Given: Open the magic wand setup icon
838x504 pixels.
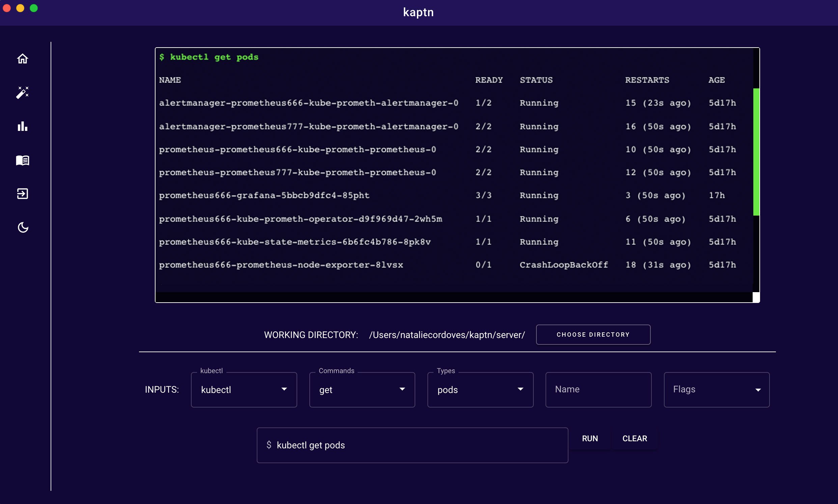Looking at the screenshot, I should tap(22, 92).
